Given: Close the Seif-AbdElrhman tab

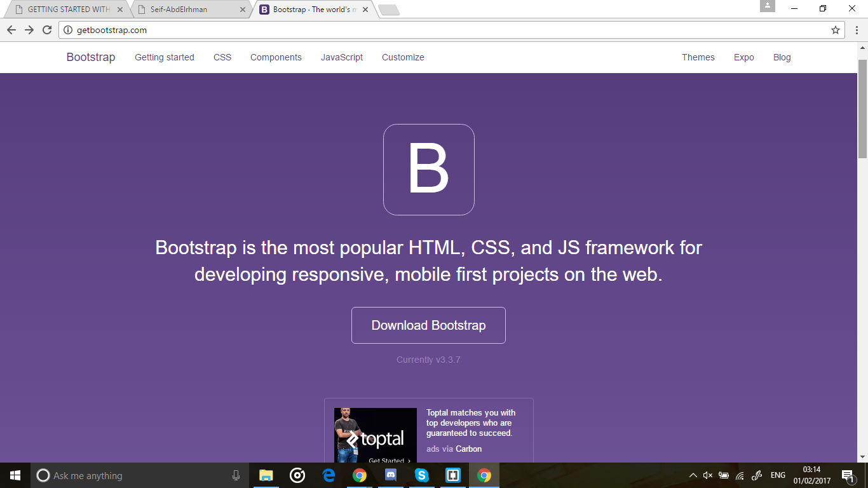Looking at the screenshot, I should click(x=243, y=10).
